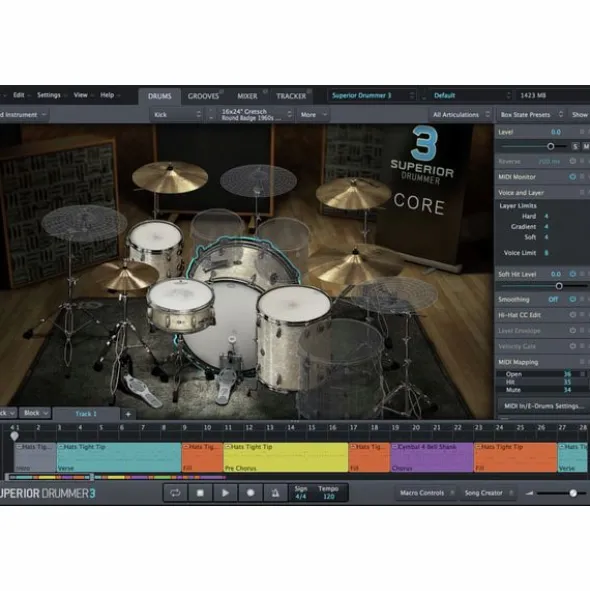
Task: Open the 16x24 Gretsch drum selector
Action: [255, 115]
